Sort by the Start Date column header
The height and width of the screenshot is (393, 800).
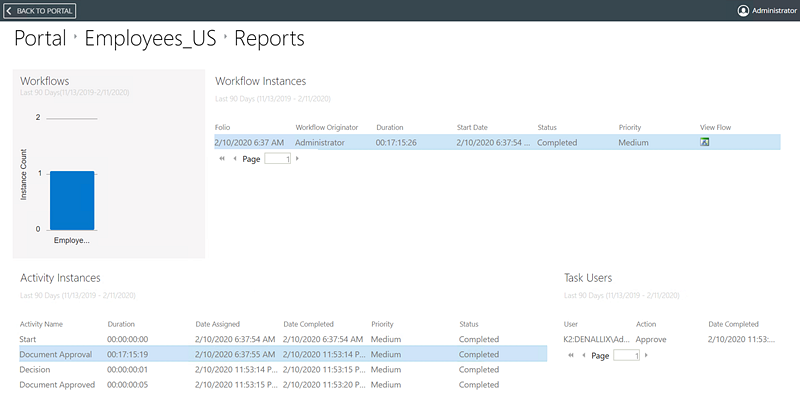point(472,128)
